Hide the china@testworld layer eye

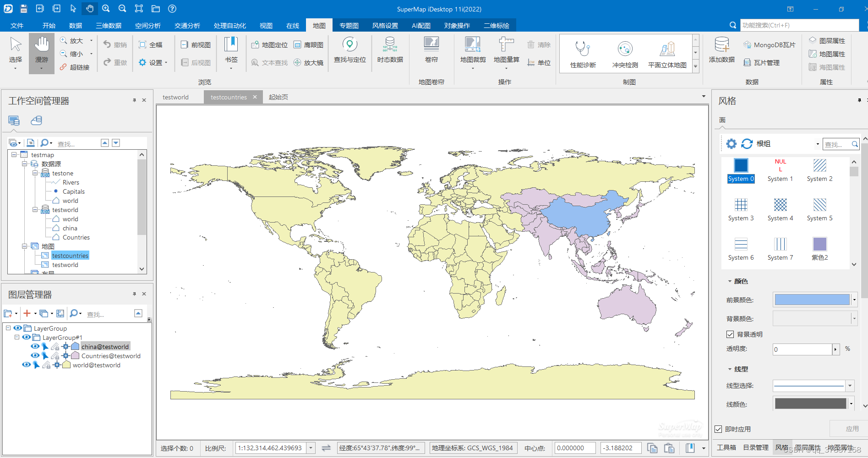35,347
